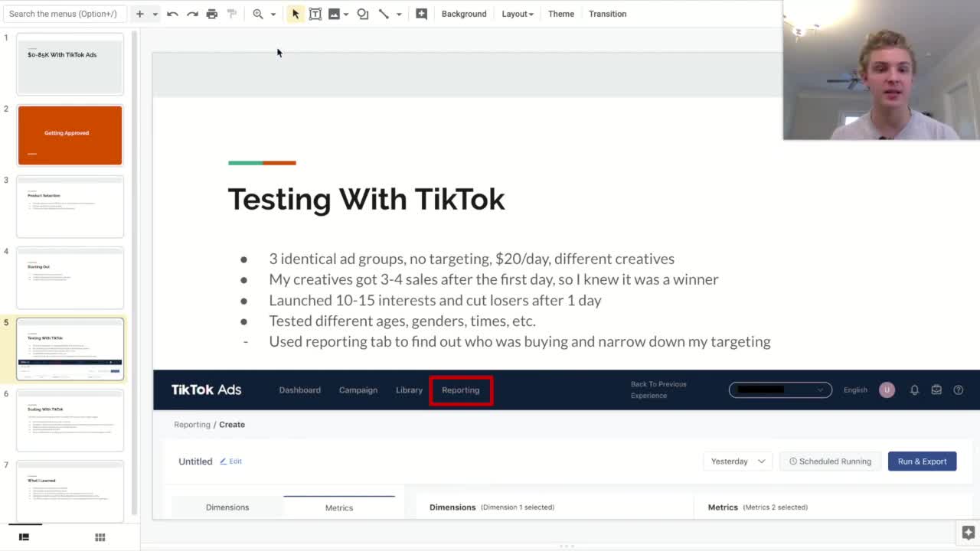Open the blacked-out account selector dropdown
980x551 pixels.
(x=780, y=390)
